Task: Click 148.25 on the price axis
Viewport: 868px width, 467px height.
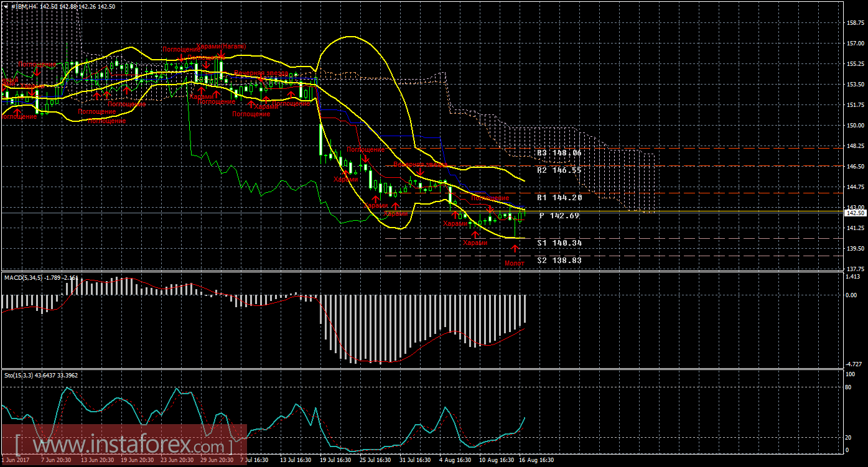Action: click(856, 146)
